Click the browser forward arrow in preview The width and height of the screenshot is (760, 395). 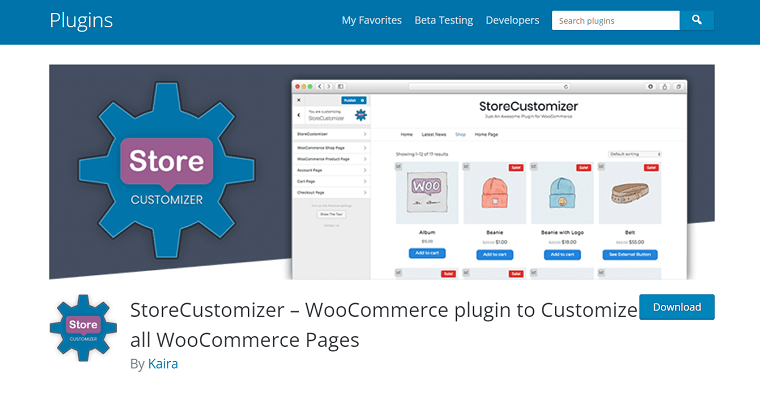[329, 86]
